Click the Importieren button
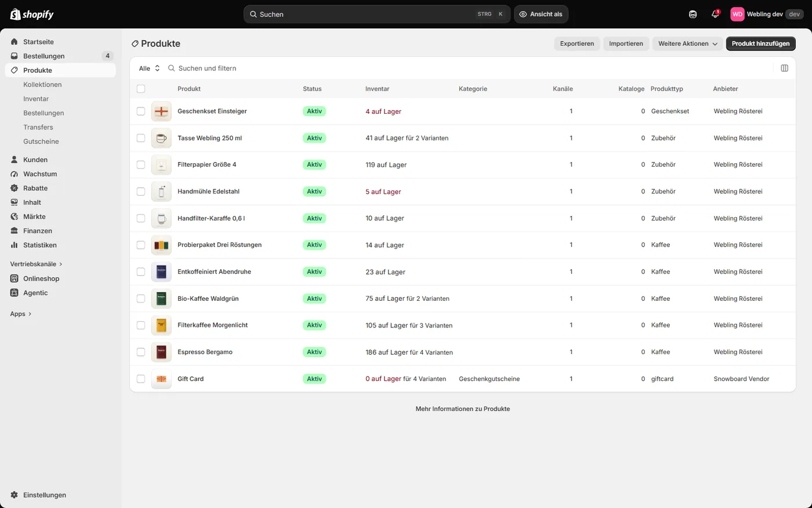Screen dimensions: 812x508 626,44
